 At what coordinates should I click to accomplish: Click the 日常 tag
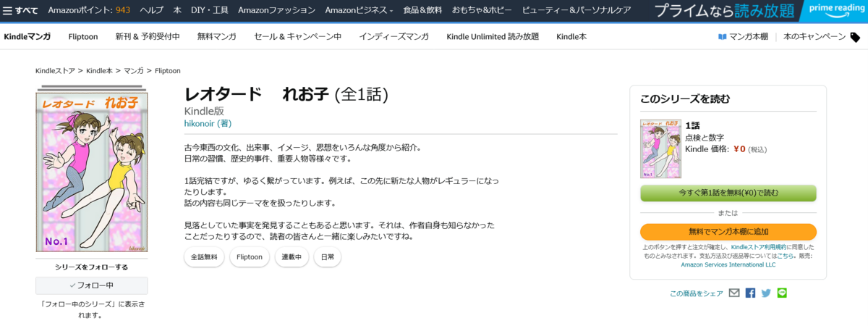pos(327,257)
